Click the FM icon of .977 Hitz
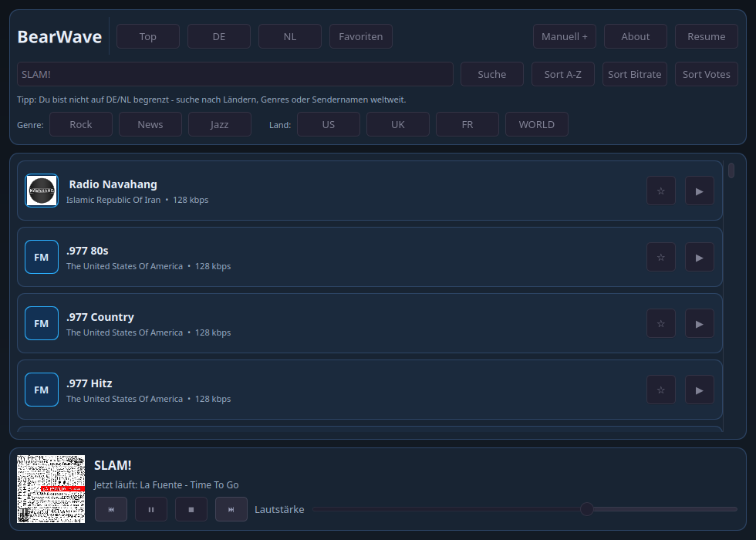 (x=42, y=390)
